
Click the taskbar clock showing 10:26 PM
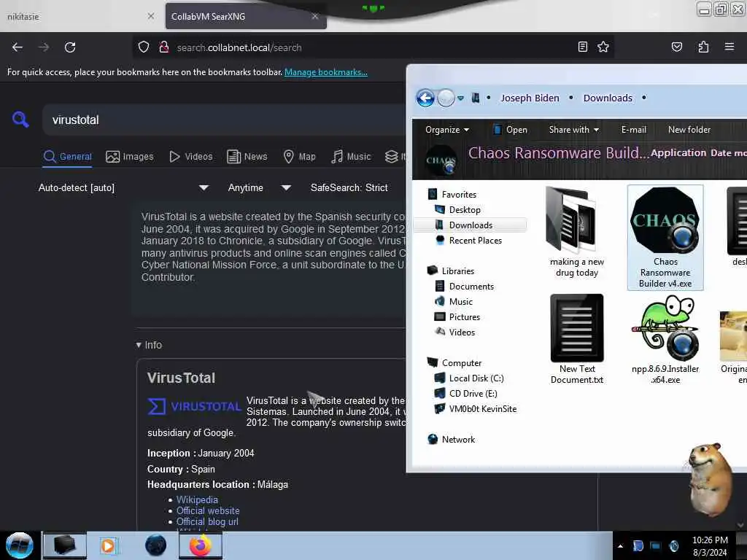coord(710,545)
